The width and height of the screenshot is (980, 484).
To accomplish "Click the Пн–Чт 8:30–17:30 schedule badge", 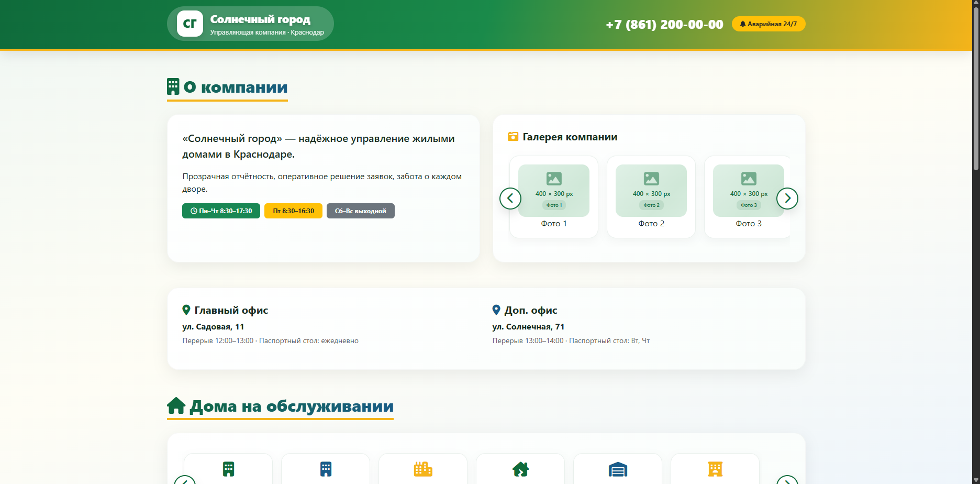I will coord(221,211).
